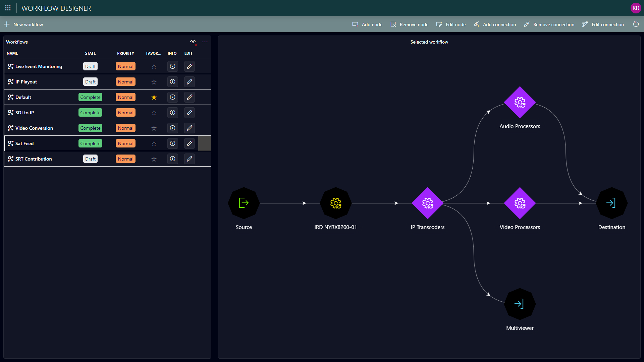
Task: Toggle favorite star for SDI to IP workflow
Action: click(x=154, y=112)
